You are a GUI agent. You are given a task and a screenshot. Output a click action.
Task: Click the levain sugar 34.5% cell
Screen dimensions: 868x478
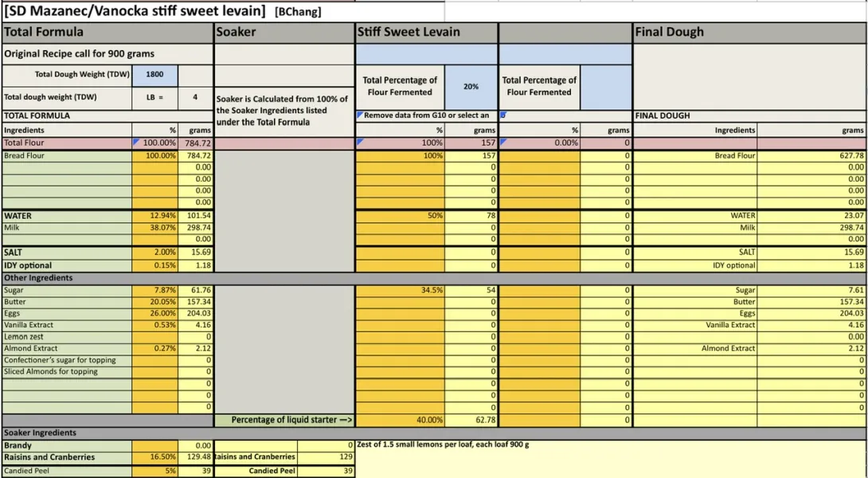pos(401,291)
